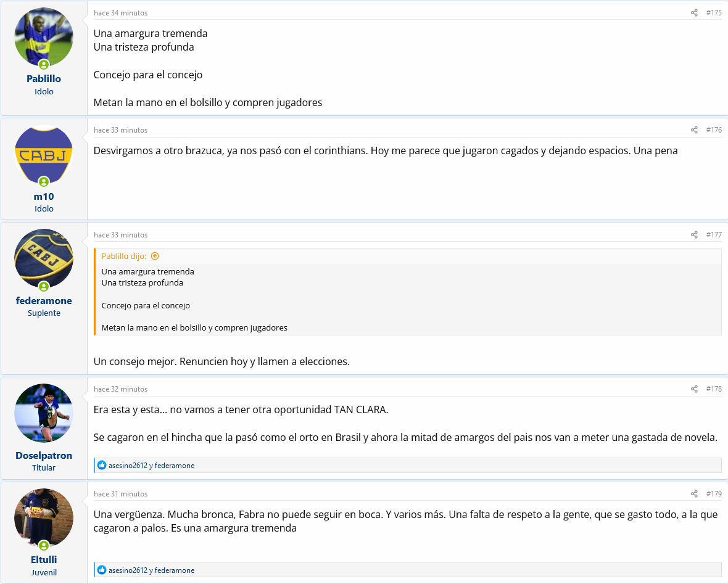Open asesino2612 likes list on Doselpatron's post
This screenshot has width=728, height=584.
[x=128, y=466]
